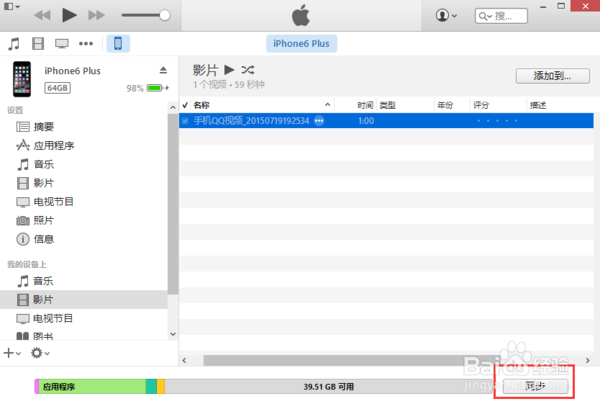Select the iPhone device icon button
The image size is (600, 404).
[x=118, y=44]
